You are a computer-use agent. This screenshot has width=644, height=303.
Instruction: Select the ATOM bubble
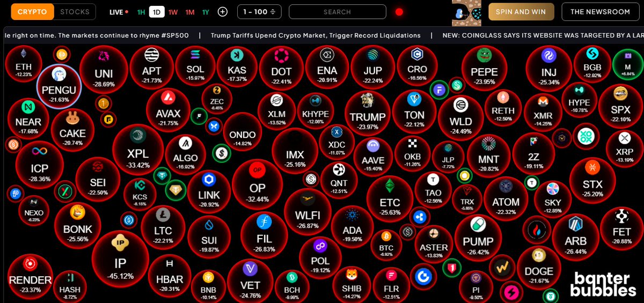pyautogui.click(x=506, y=198)
